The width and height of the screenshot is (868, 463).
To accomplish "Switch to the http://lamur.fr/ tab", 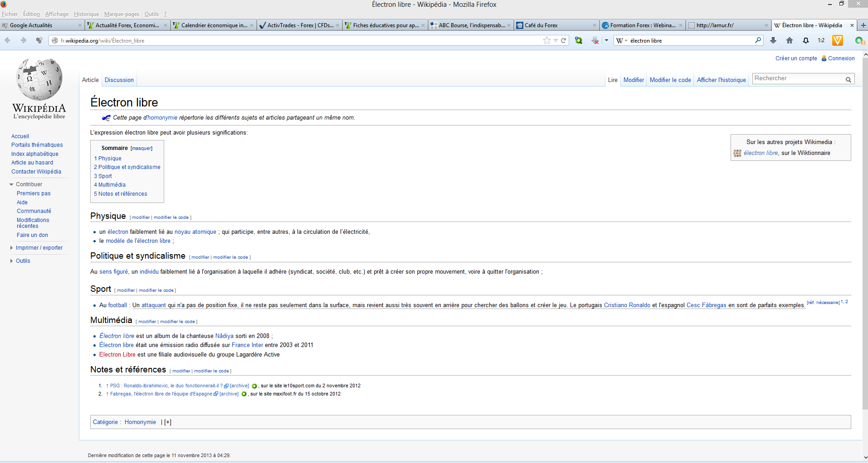I will [x=728, y=25].
